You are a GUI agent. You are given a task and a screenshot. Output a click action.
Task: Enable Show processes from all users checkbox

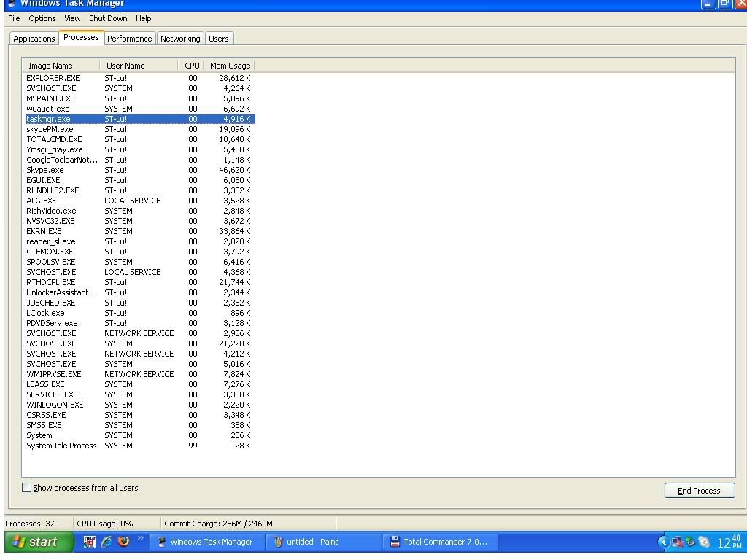[27, 488]
